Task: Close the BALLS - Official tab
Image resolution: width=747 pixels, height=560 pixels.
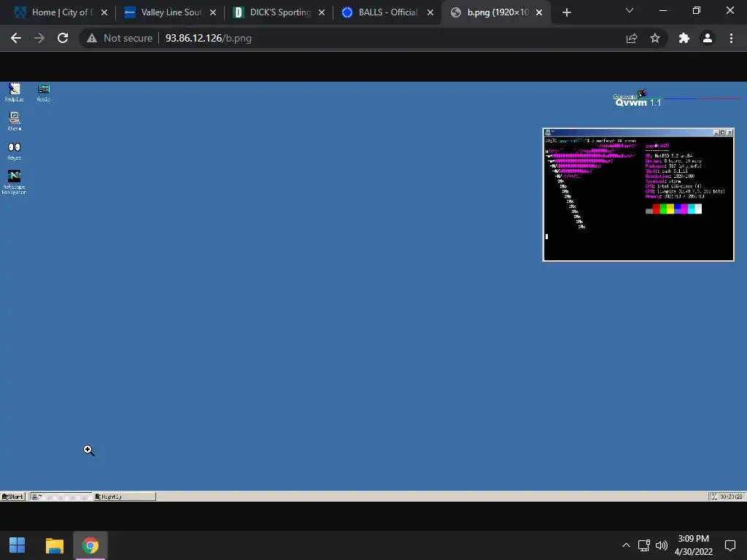Action: [430, 12]
